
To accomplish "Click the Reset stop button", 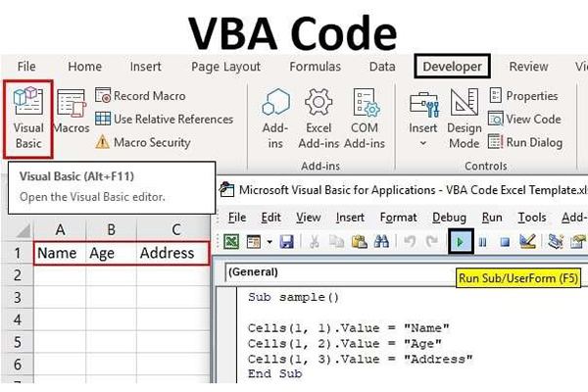I will pos(505,242).
